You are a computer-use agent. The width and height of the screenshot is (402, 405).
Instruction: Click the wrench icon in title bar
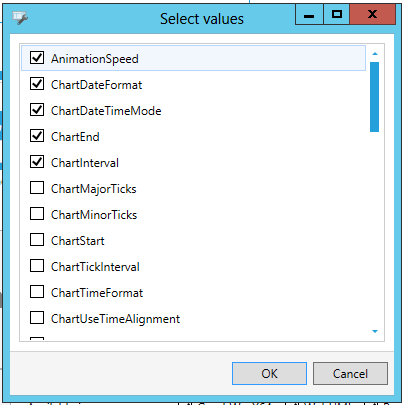coord(20,18)
